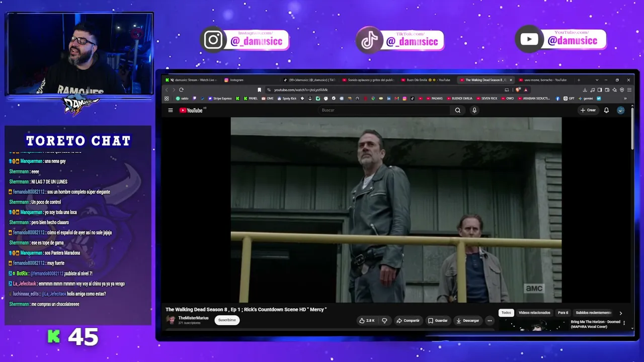Show more filter chips with right arrow
The width and height of the screenshot is (644, 362).
[620, 313]
